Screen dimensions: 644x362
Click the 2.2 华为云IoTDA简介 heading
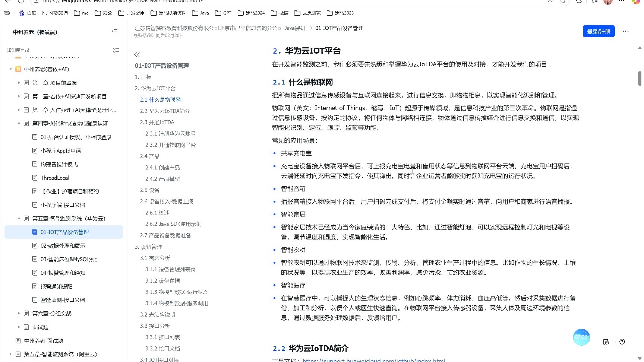pyautogui.click(x=310, y=349)
